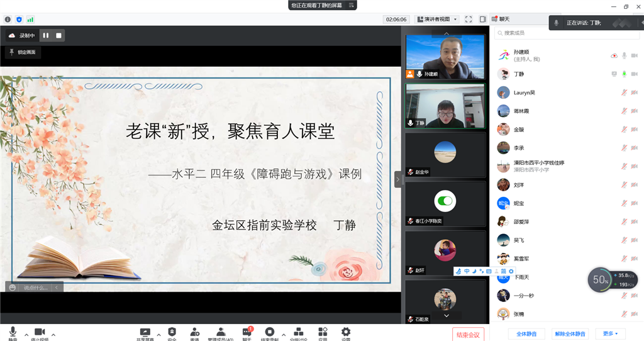Click the 说点什么 message input
The width and height of the screenshot is (644, 341).
[x=36, y=288]
